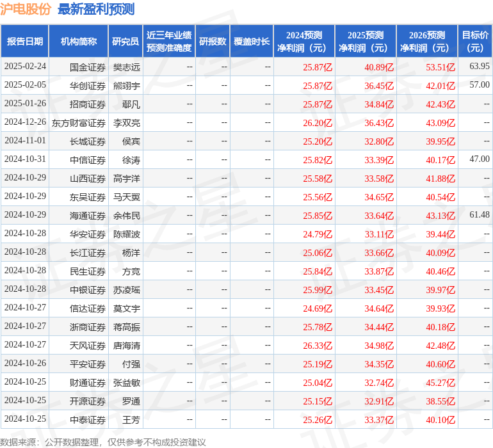493x448 pixels.
Task: Click researcher name 马天翼
Action: point(127,197)
